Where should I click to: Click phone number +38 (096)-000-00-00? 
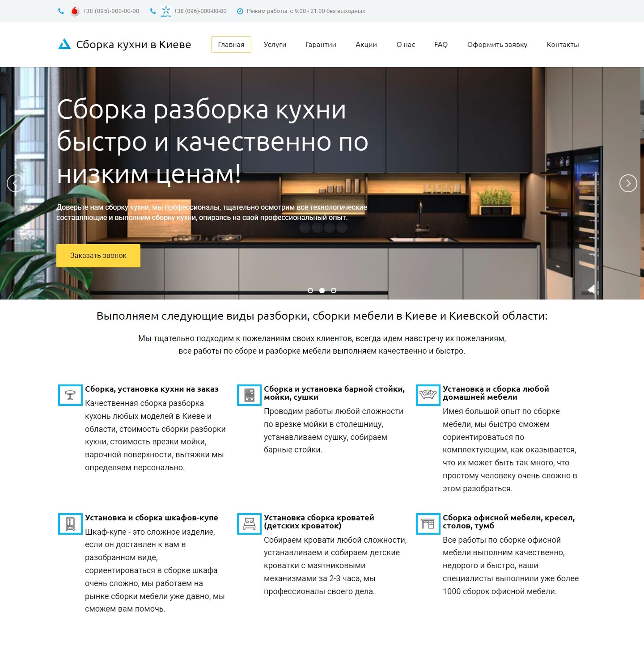(200, 11)
